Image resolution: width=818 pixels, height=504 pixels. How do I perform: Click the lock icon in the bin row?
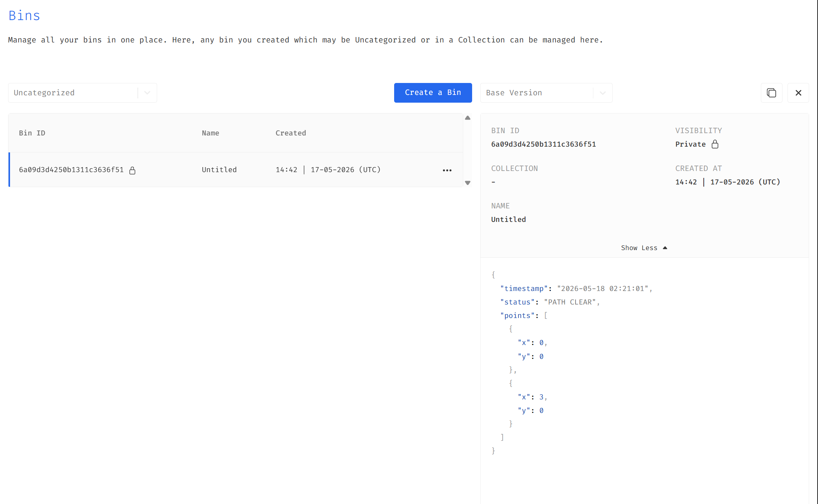pyautogui.click(x=132, y=170)
